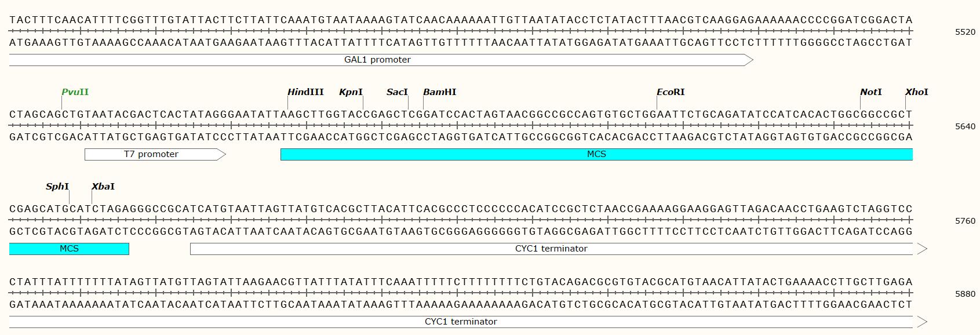The width and height of the screenshot is (980, 335).
Task: Click the HindIII enzyme site label
Action: [x=305, y=92]
